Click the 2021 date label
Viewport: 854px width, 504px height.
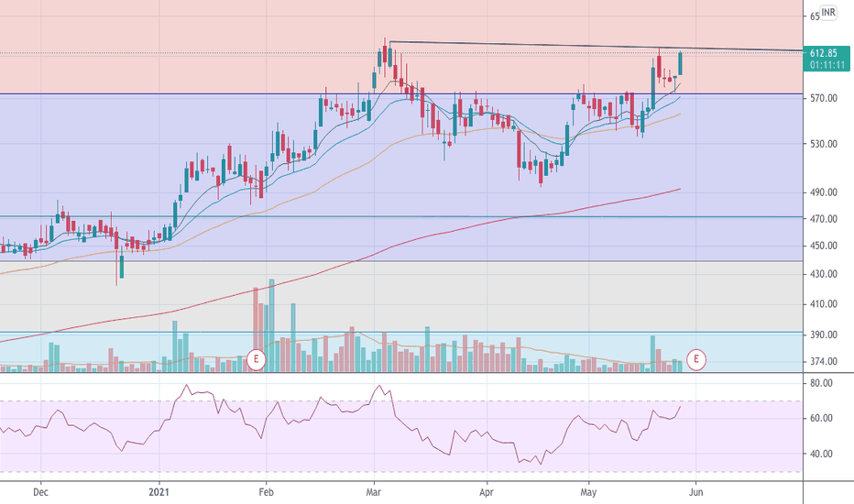pos(159,492)
